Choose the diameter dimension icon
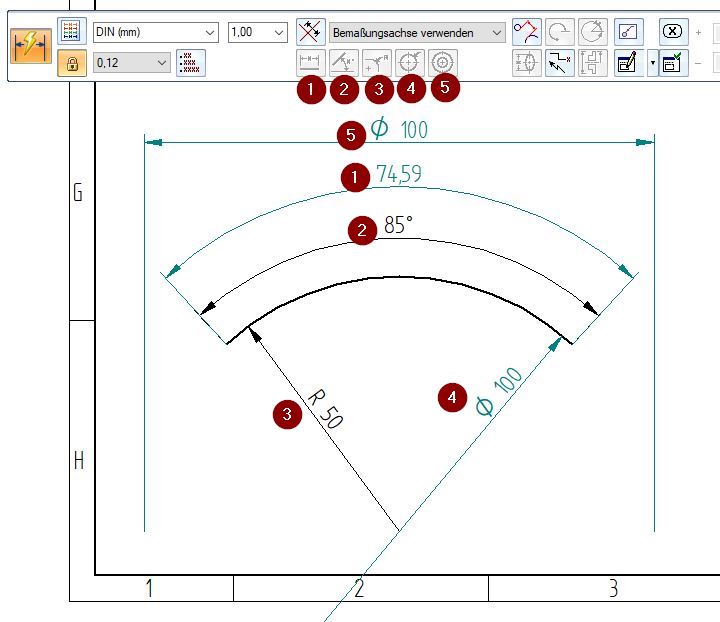720x622 pixels. (x=410, y=62)
